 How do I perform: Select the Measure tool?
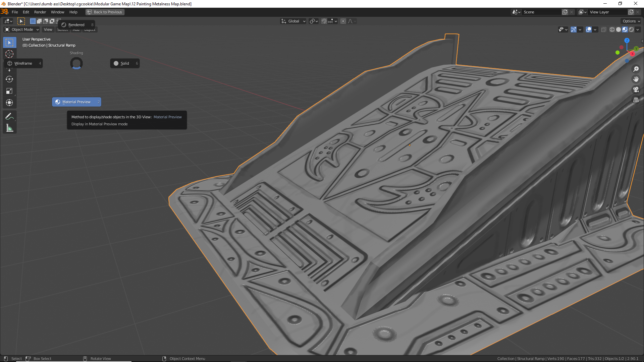pos(9,128)
